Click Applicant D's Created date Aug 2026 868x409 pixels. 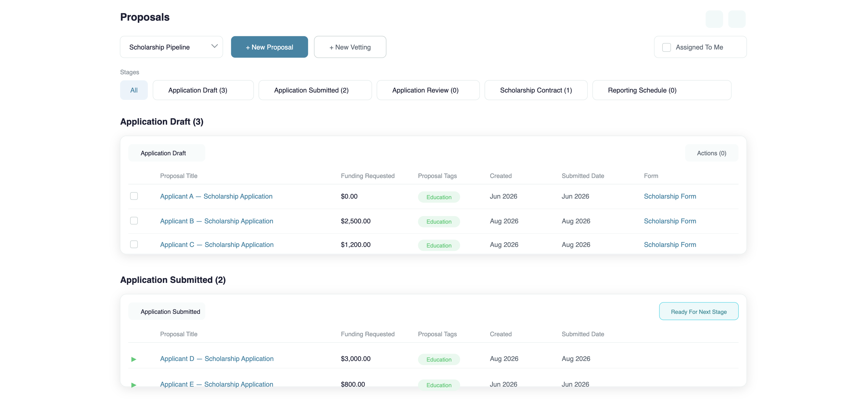[504, 359]
